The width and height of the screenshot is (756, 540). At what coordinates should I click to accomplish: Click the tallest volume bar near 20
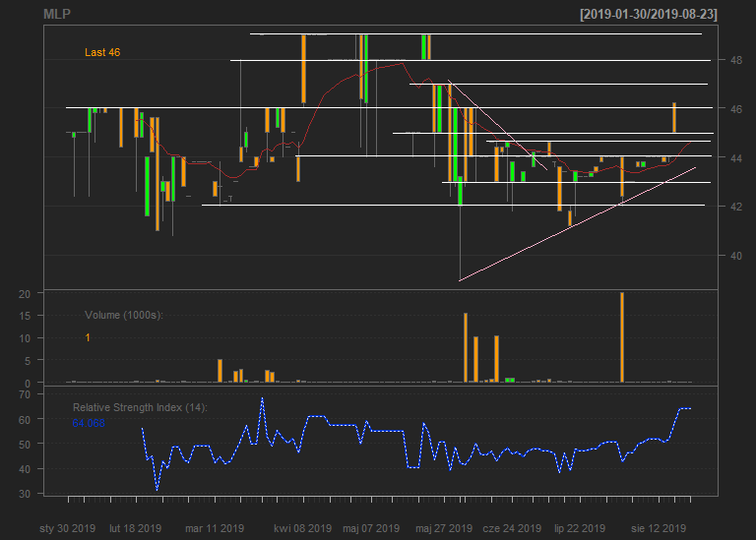tap(622, 337)
